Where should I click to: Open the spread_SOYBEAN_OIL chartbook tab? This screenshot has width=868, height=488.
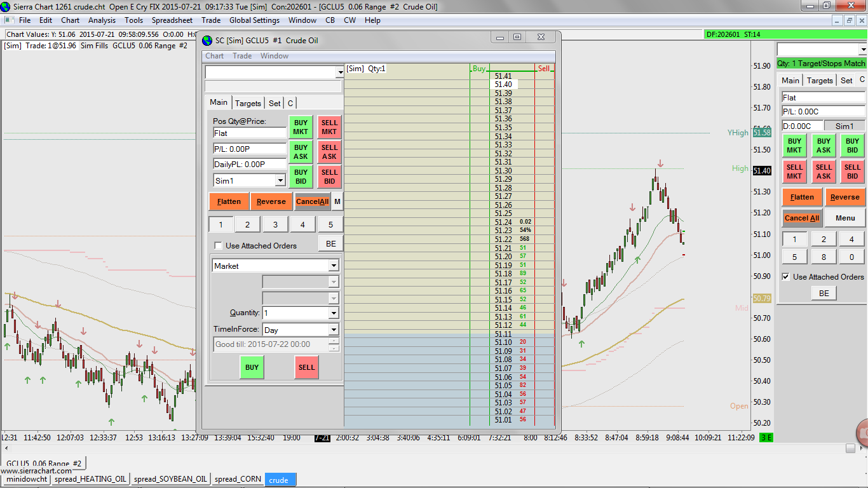tap(171, 479)
